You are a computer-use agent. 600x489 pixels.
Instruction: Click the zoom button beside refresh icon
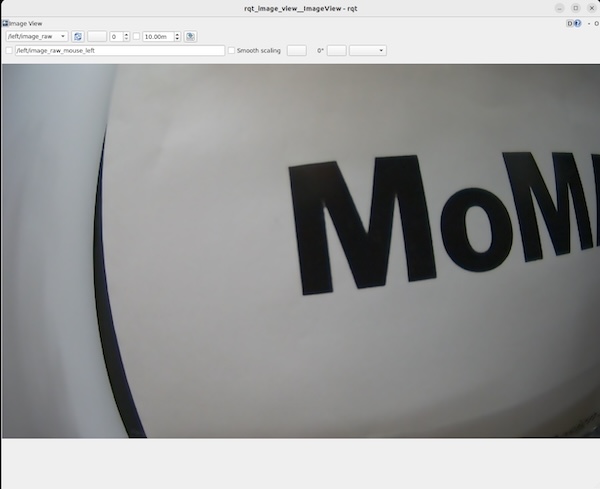(x=97, y=36)
